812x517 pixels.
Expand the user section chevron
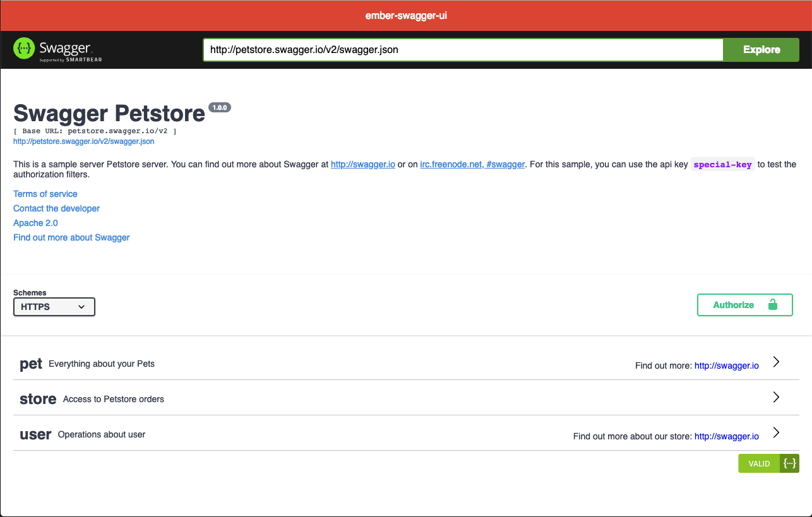tap(777, 433)
